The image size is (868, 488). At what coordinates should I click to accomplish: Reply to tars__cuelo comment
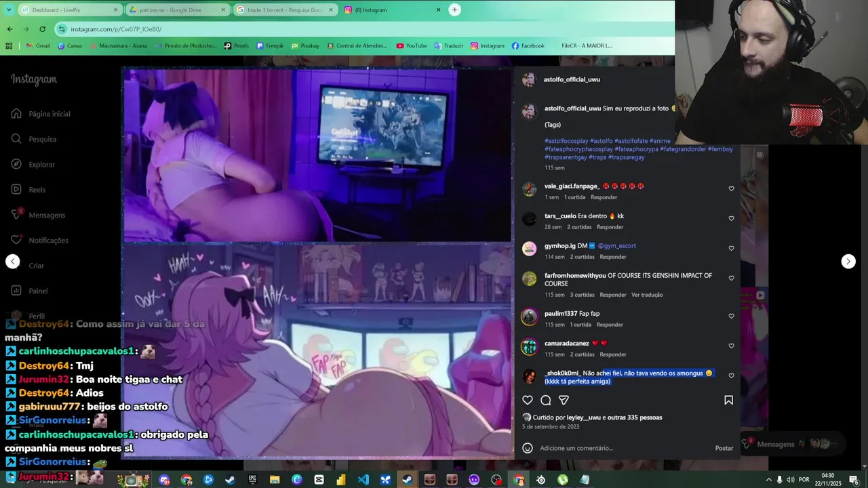[x=610, y=227]
